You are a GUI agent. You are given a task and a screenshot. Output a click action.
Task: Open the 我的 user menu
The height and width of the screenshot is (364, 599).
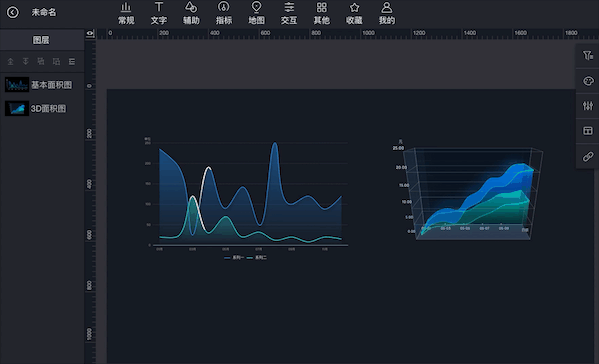387,13
